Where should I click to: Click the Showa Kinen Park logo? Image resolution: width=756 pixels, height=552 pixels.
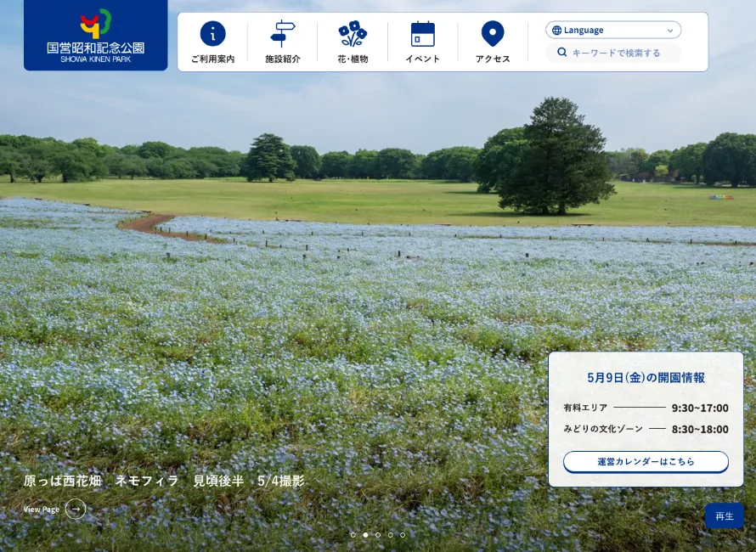95,36
